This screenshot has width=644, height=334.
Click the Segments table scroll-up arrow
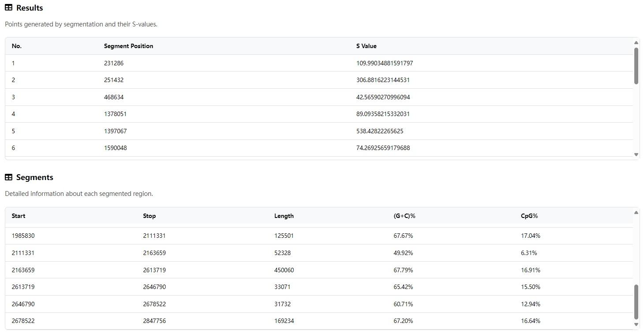(x=636, y=212)
